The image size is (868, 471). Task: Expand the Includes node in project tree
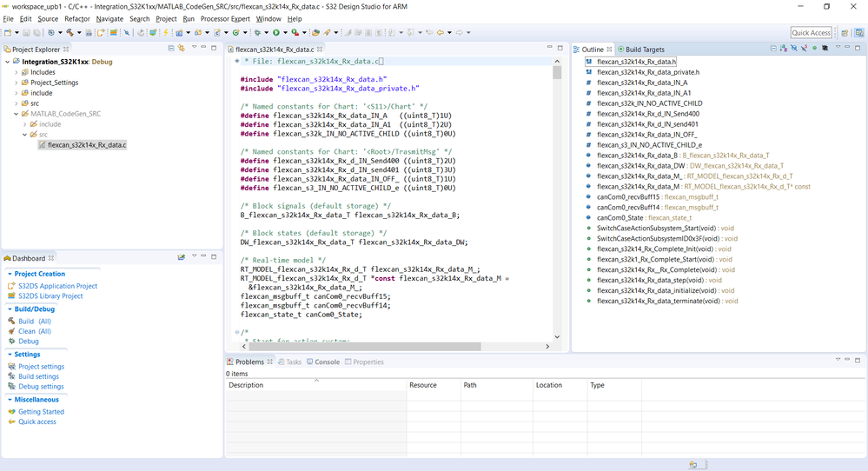pyautogui.click(x=16, y=72)
